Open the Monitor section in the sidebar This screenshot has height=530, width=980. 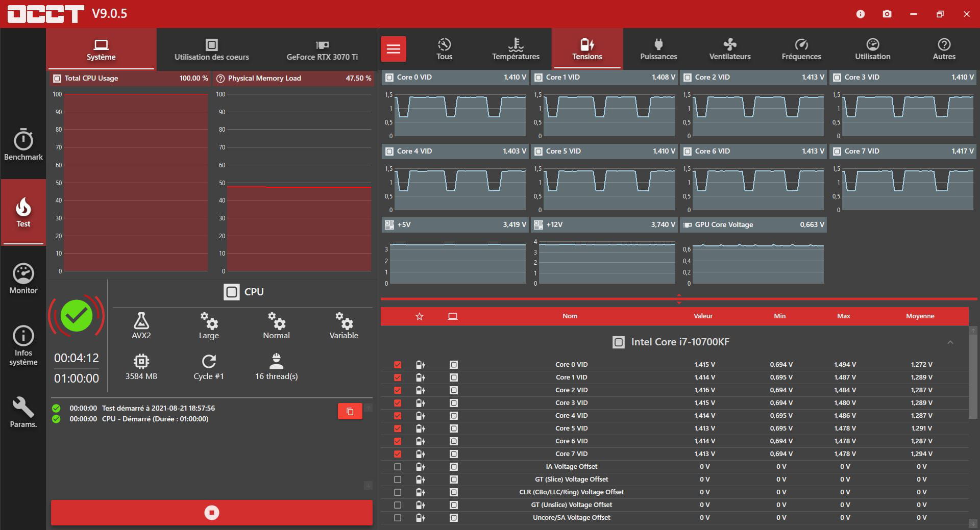tap(23, 279)
